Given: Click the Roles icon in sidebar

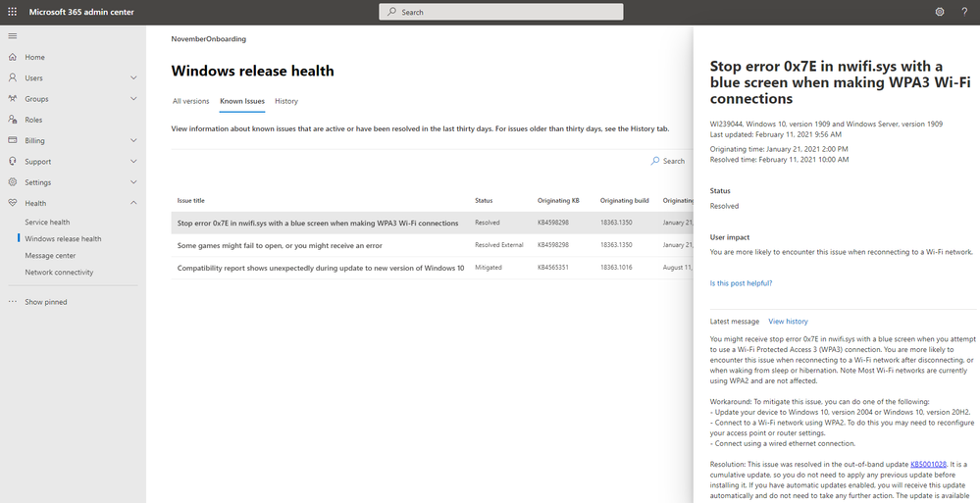Looking at the screenshot, I should [13, 120].
